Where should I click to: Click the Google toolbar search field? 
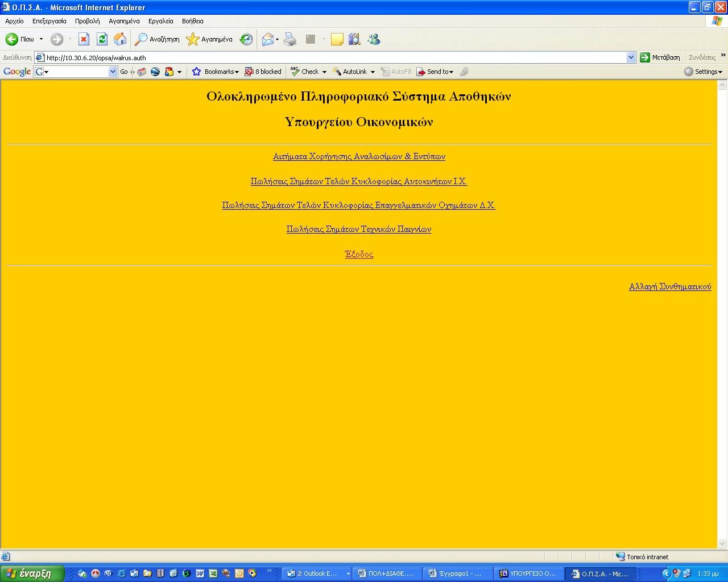pyautogui.click(x=77, y=72)
